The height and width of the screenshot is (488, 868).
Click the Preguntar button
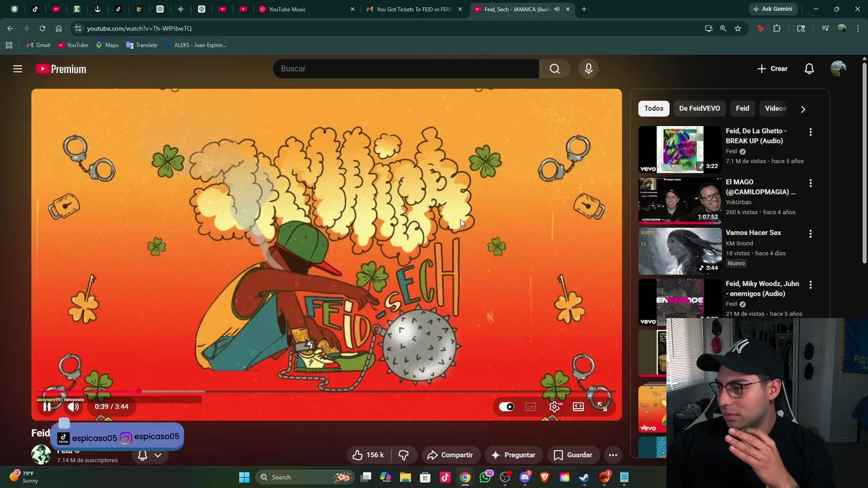pyautogui.click(x=513, y=455)
